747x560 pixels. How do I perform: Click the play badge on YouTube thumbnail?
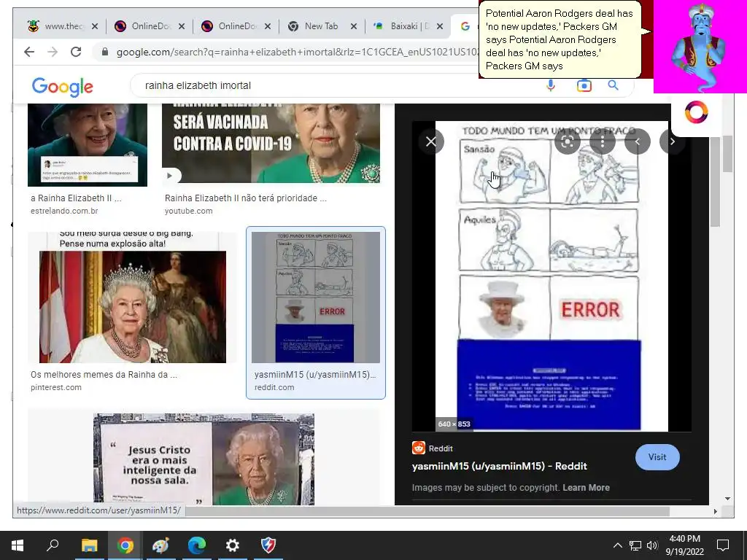(170, 176)
